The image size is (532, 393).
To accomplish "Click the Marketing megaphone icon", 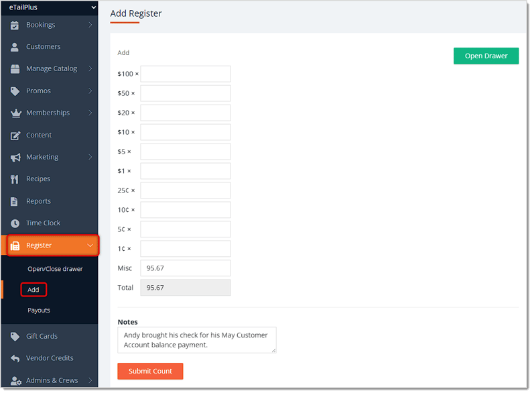I will [x=15, y=158].
